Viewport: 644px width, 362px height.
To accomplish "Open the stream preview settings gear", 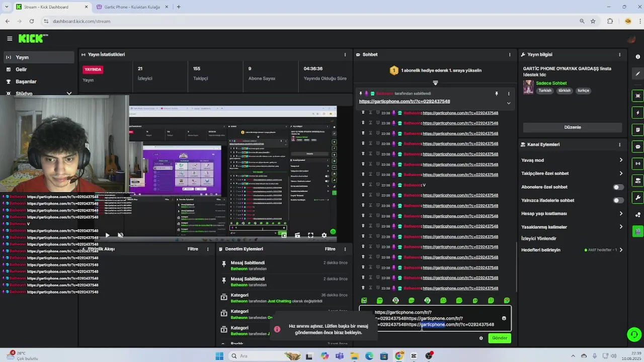I will pos(324,235).
